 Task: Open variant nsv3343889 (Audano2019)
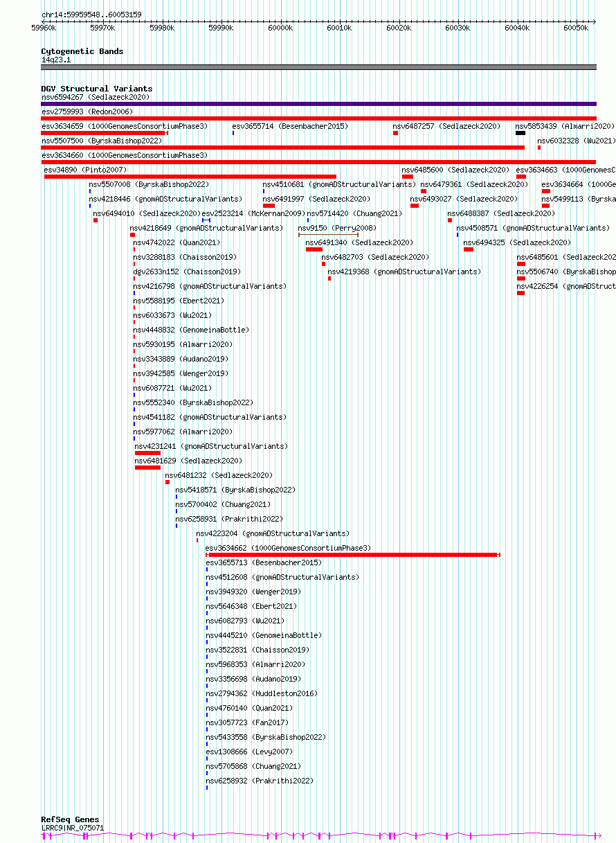181,359
